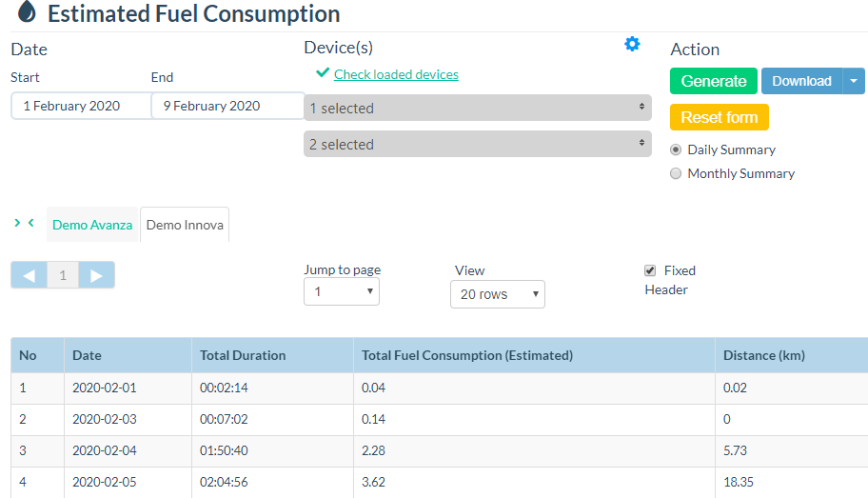Click the next page arrow button
868x498 pixels.
click(96, 275)
